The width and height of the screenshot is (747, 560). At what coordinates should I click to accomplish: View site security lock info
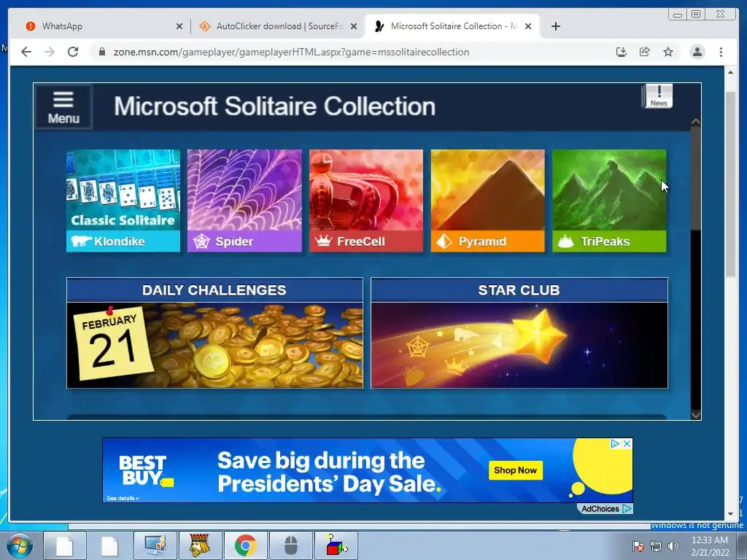101,52
